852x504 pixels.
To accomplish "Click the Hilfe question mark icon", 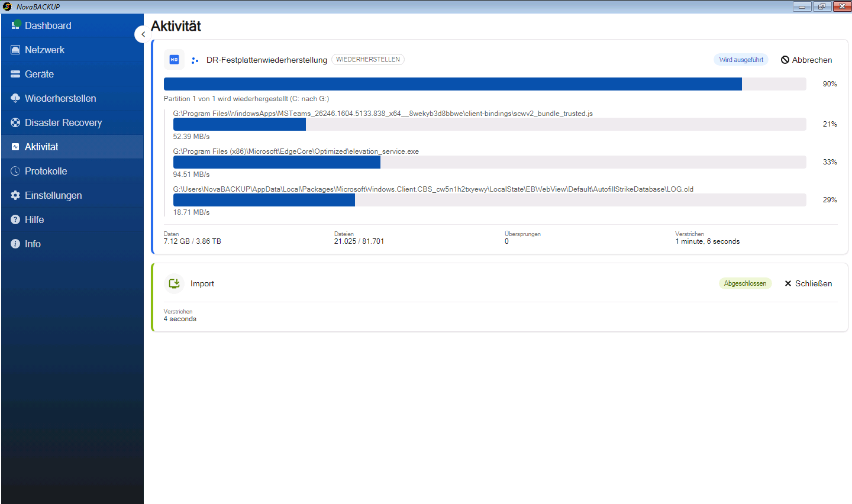I will click(x=15, y=219).
